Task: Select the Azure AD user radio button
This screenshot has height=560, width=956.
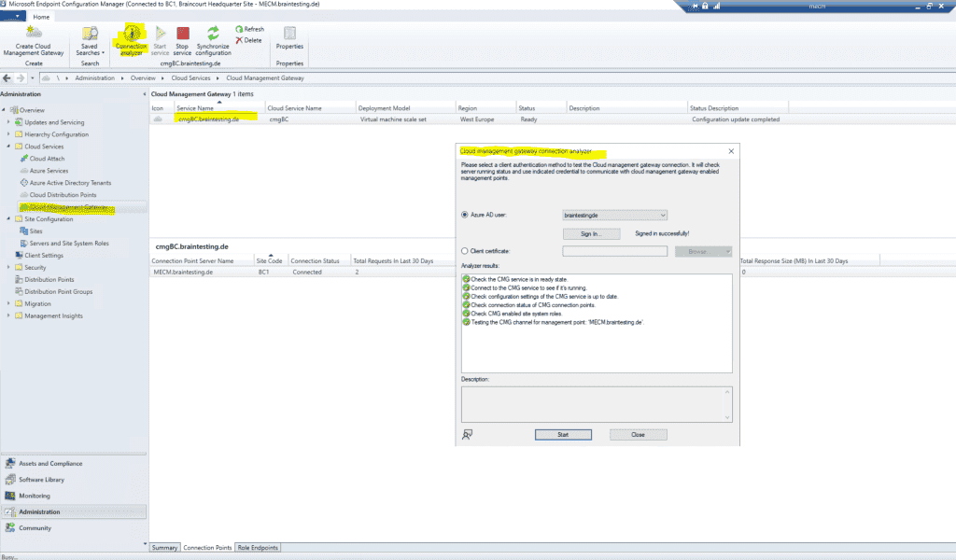Action: tap(464, 215)
